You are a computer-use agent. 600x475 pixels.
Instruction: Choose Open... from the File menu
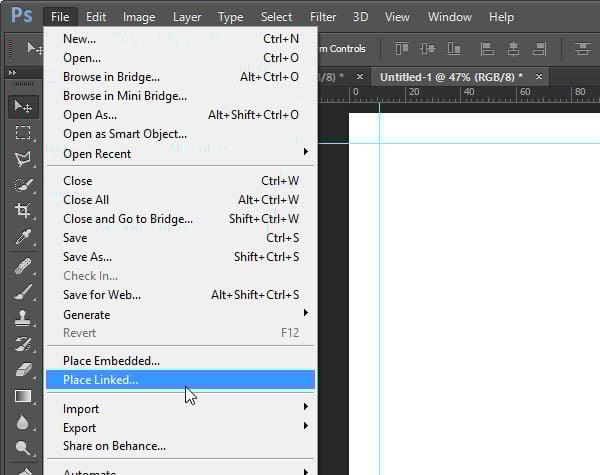(180, 58)
